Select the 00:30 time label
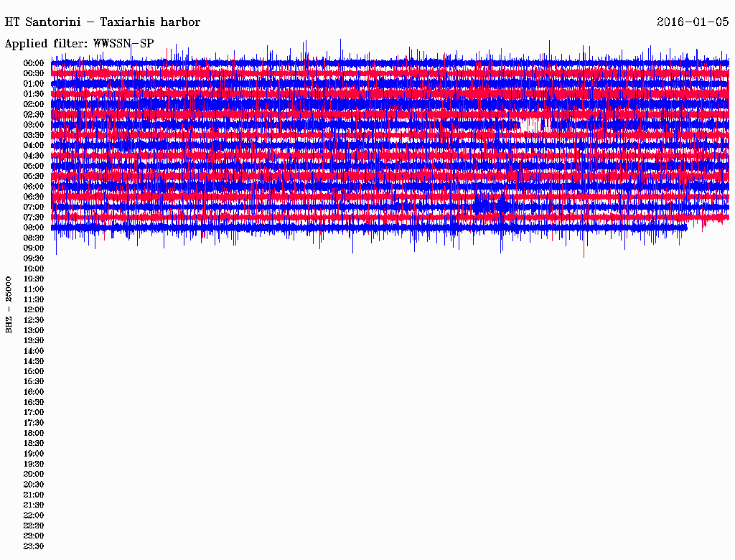Viewport: 735px width, 560px height. click(34, 73)
